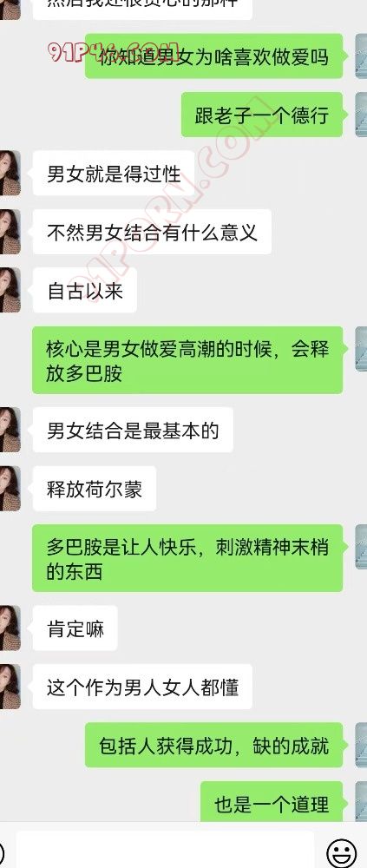Tap contact avatar beside '这个作为男人女人都懂' message

(10, 687)
